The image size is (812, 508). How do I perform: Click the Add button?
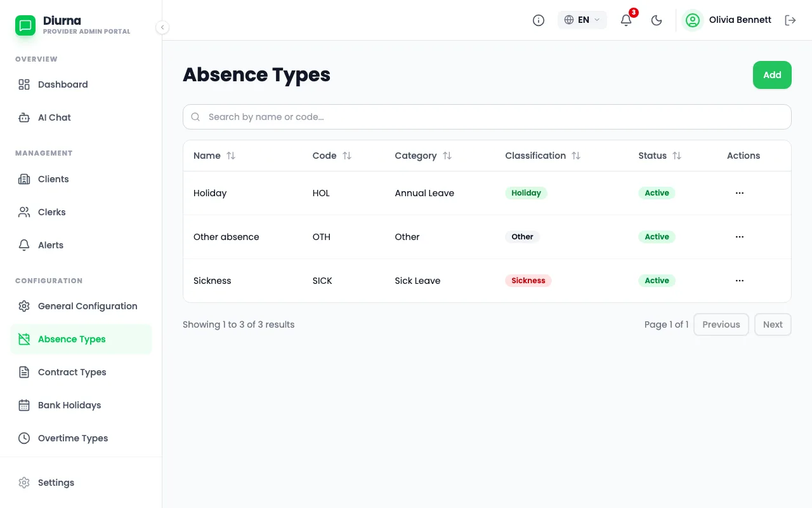[772, 75]
